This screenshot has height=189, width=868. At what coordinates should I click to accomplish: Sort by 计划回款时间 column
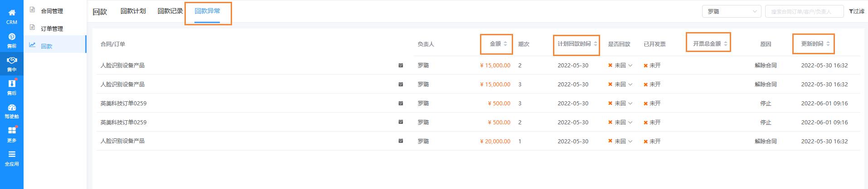pyautogui.click(x=595, y=44)
